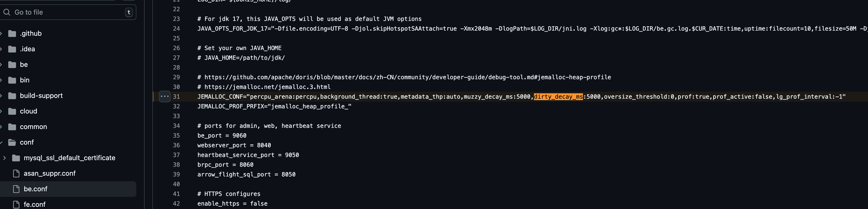This screenshot has width=868, height=209.
Task: Open the .github folder icon
Action: (x=12, y=34)
